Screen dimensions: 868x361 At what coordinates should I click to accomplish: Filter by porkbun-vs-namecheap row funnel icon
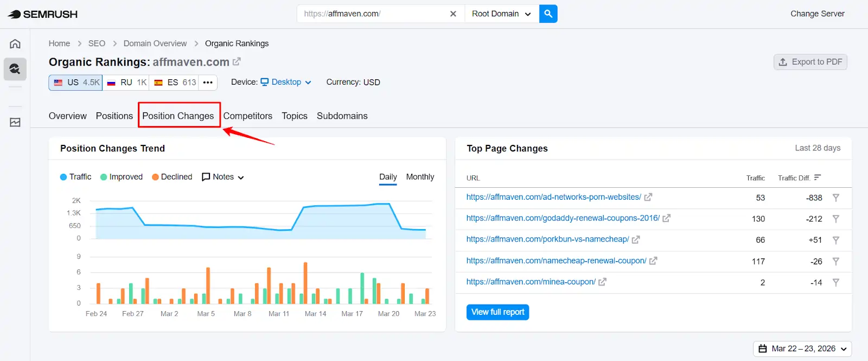tap(836, 240)
